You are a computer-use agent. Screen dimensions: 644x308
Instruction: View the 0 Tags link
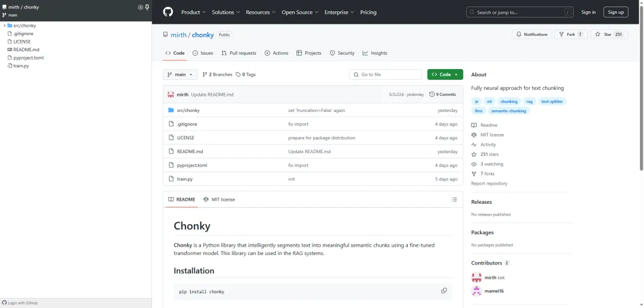(246, 74)
